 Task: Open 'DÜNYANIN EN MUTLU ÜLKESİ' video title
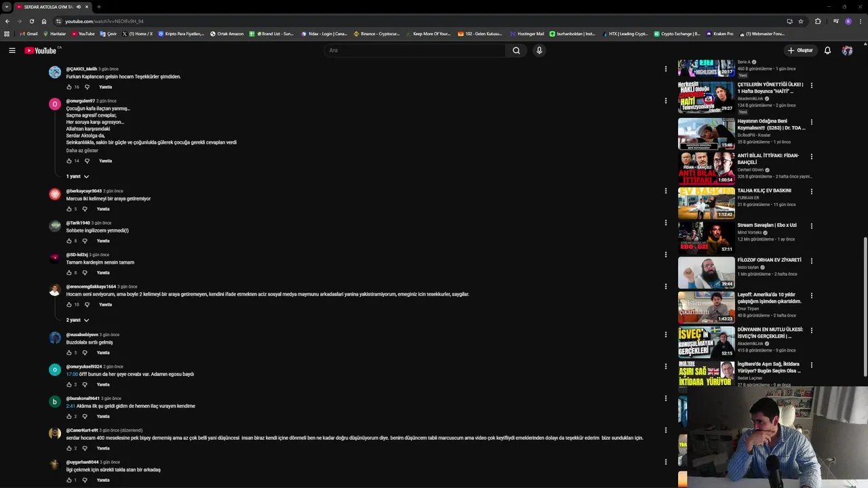coord(770,333)
